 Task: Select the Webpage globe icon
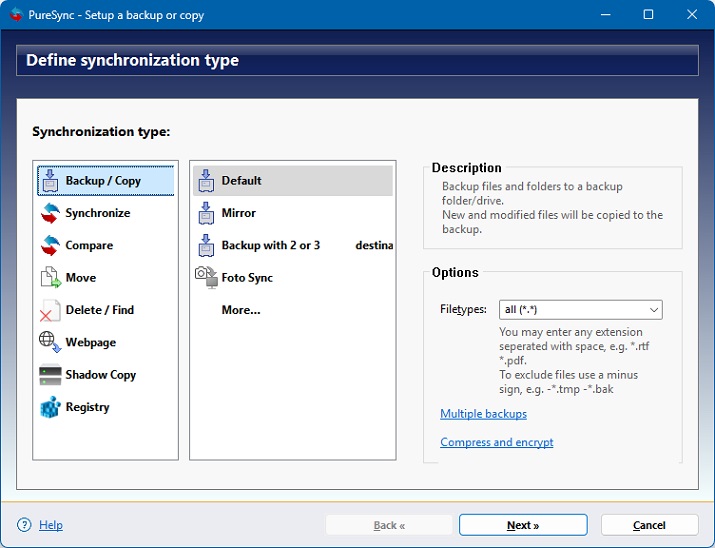(x=50, y=342)
